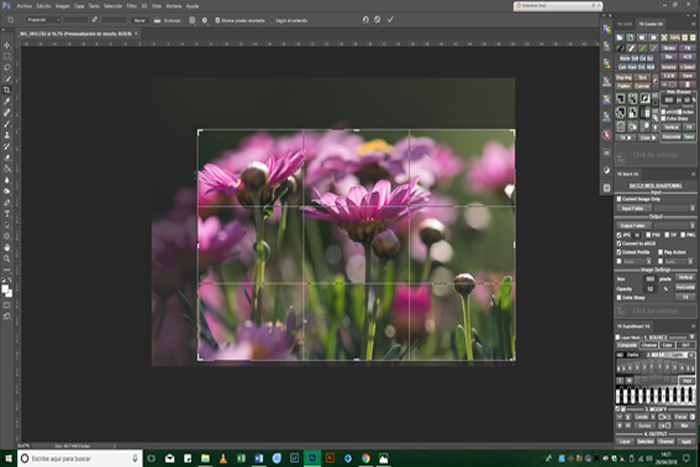Toggle the Convert to sRGB checkbox

pyautogui.click(x=617, y=244)
